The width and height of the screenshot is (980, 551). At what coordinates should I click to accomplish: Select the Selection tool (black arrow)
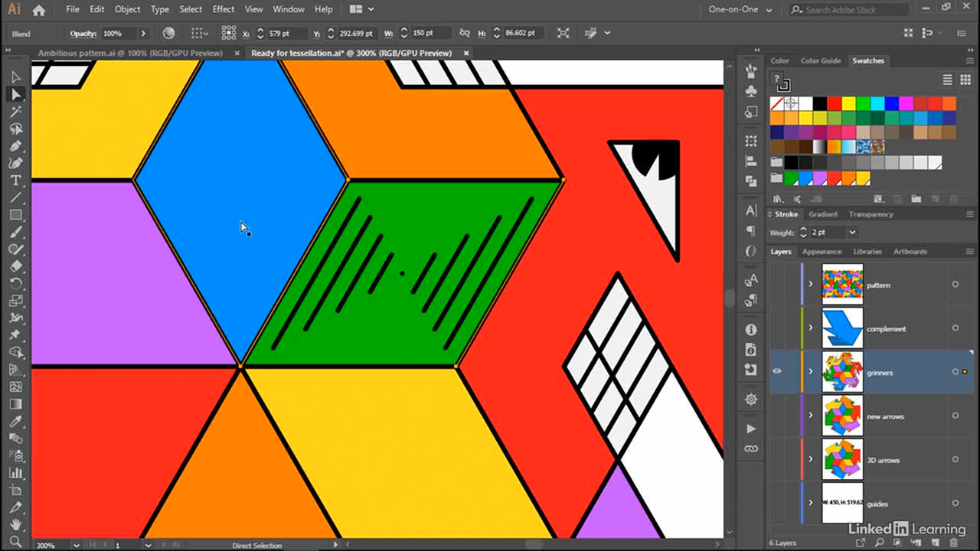point(15,77)
